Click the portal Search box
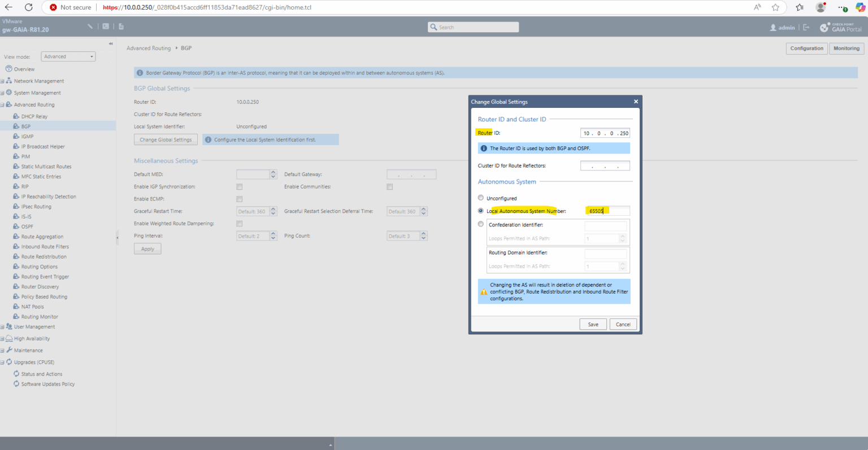The image size is (868, 450). (474, 27)
